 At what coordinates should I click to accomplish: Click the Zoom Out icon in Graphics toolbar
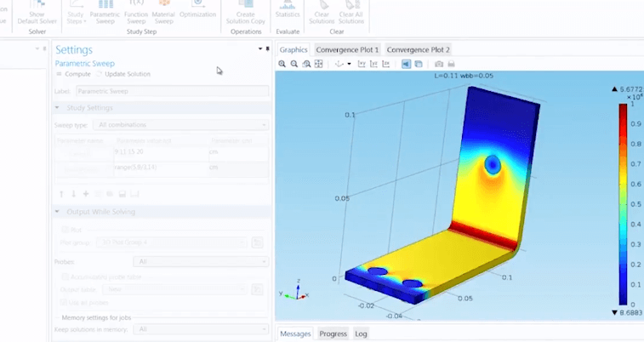[294, 64]
